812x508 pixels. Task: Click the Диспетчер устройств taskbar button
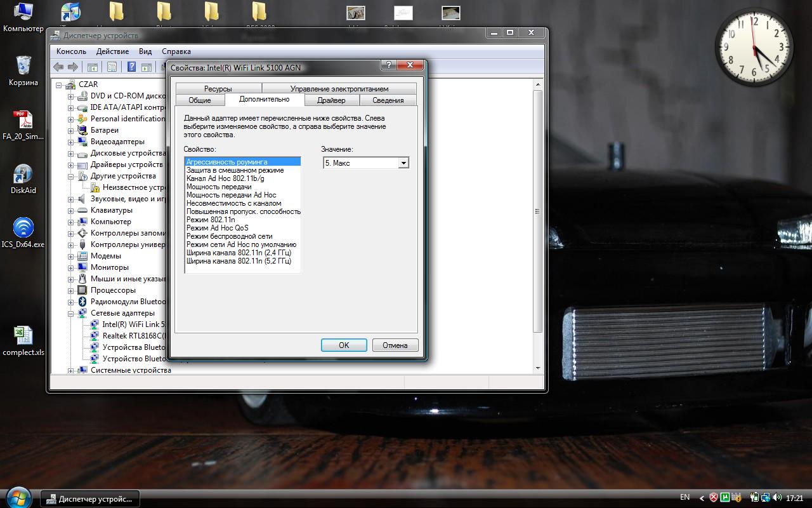click(x=89, y=498)
